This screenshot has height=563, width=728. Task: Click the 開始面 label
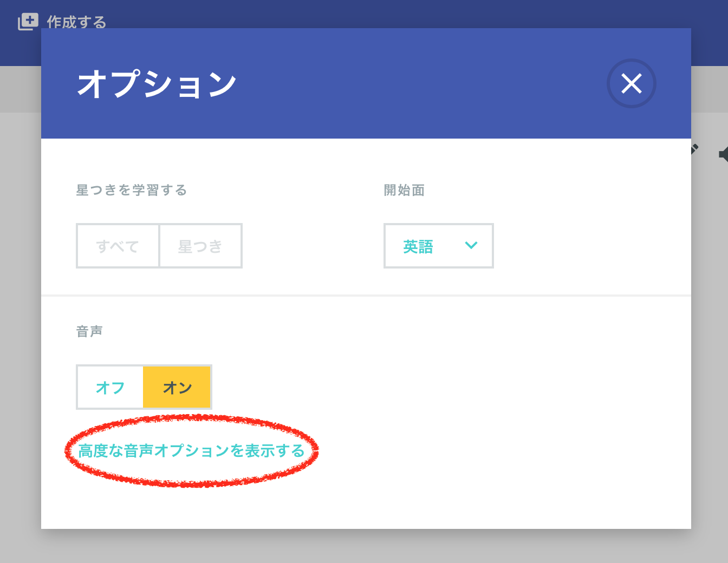(x=404, y=190)
